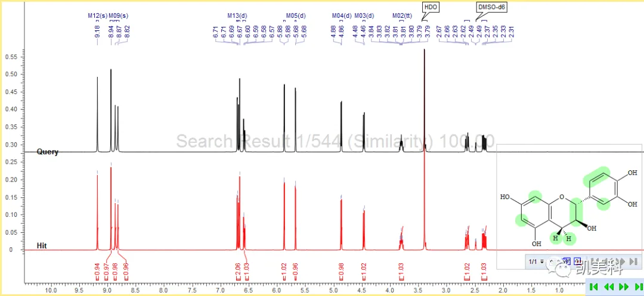Select the 9.18 peak label
This screenshot has width=644, height=296.
coord(97,32)
